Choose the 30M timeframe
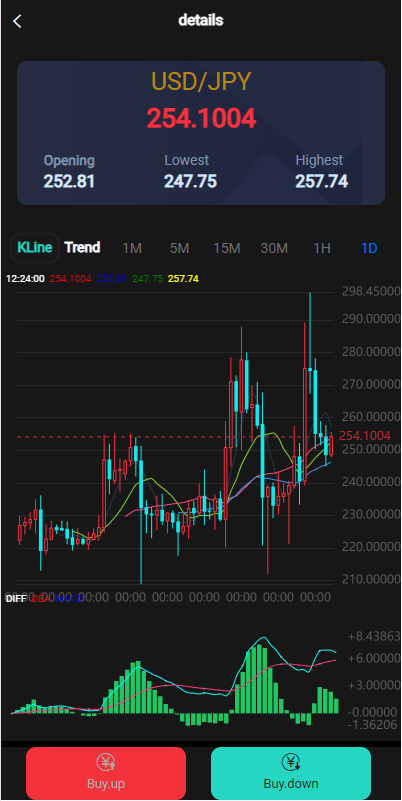Viewport: 402px width, 801px height. click(274, 249)
